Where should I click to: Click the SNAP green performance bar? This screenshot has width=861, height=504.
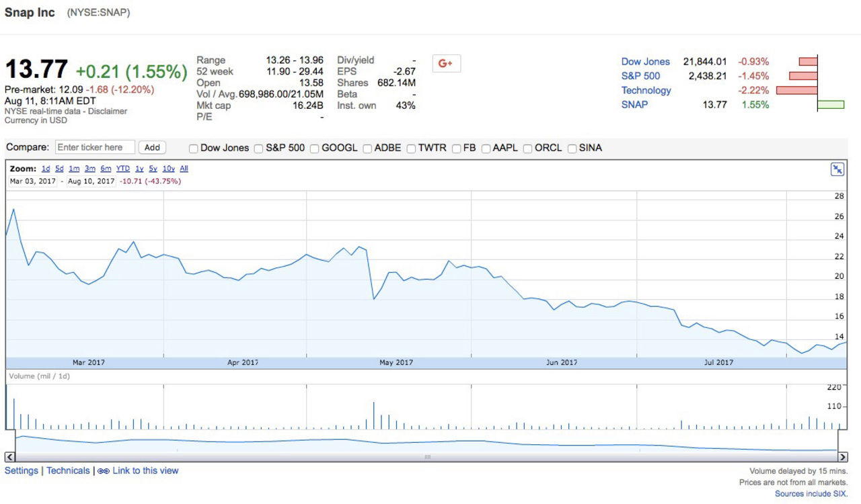[831, 105]
